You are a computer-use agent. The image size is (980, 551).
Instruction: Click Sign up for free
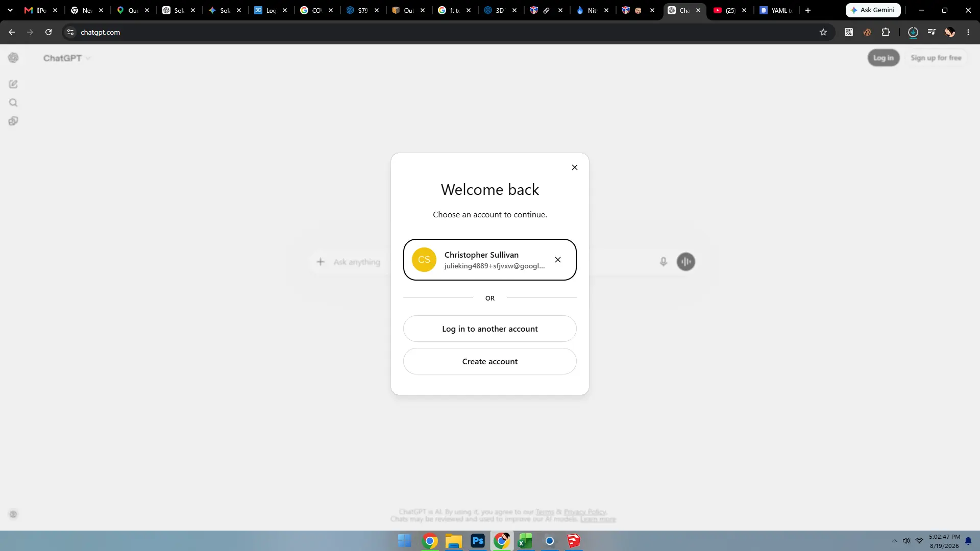pos(936,58)
